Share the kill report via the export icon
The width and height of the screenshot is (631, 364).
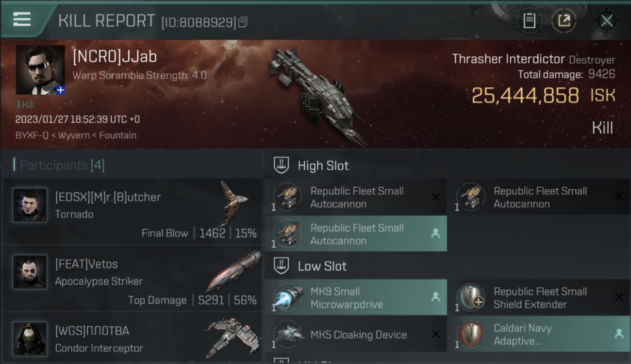(x=564, y=21)
